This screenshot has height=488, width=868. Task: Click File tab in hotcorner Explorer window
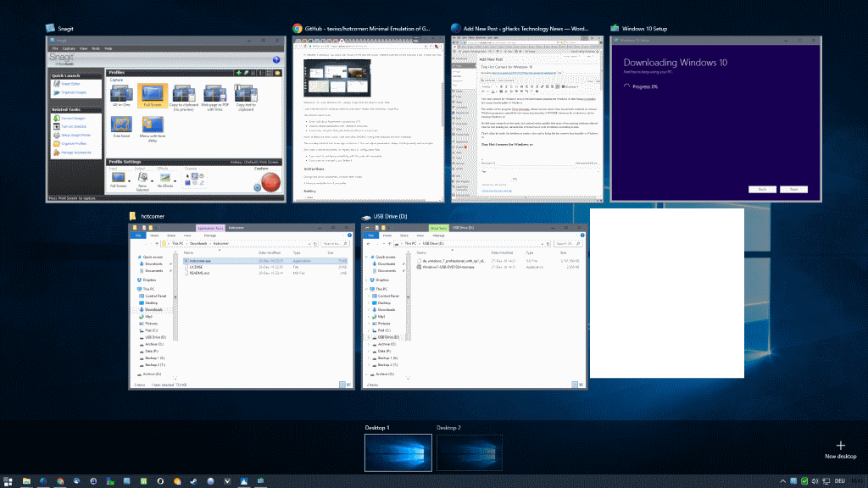138,236
